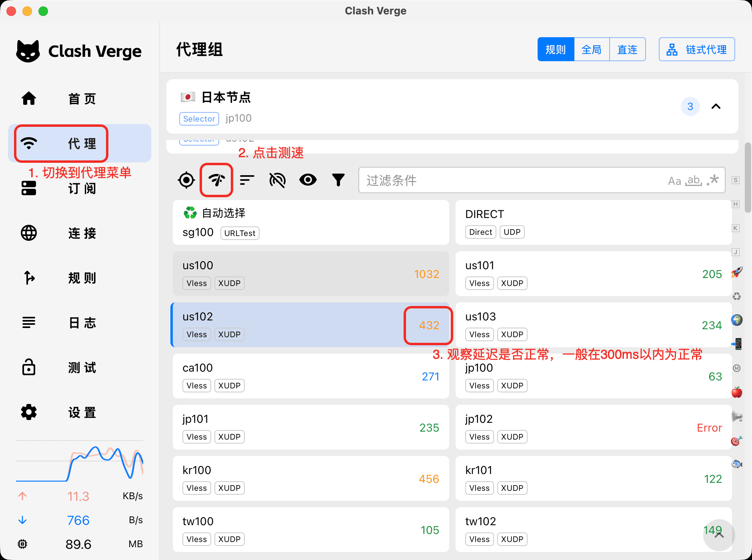Jump to the circled M group
The height and width of the screenshot is (560, 752).
(736, 368)
